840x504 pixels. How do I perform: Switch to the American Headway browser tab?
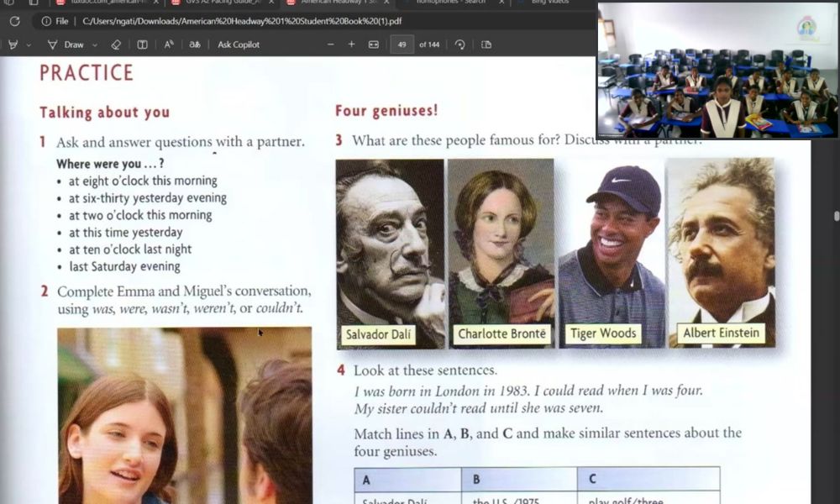click(x=339, y=3)
